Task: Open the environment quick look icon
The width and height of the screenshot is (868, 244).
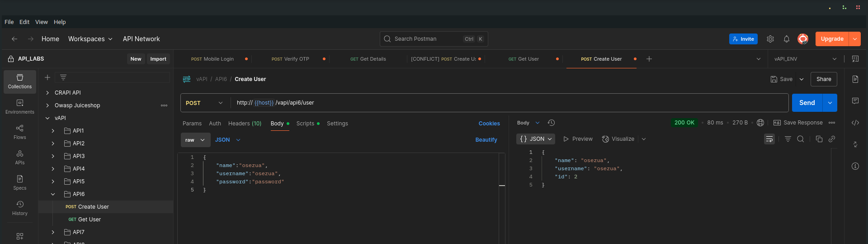Action: (x=855, y=59)
